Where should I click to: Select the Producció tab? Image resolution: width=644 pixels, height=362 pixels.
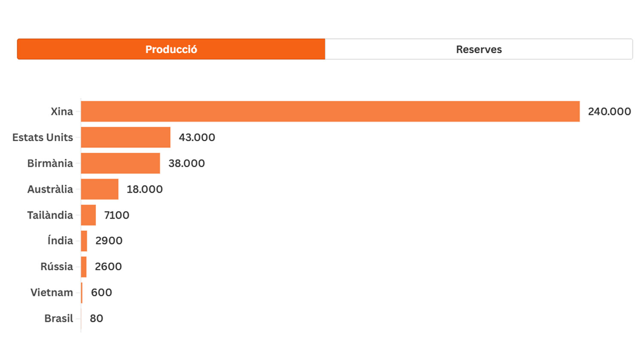171,49
